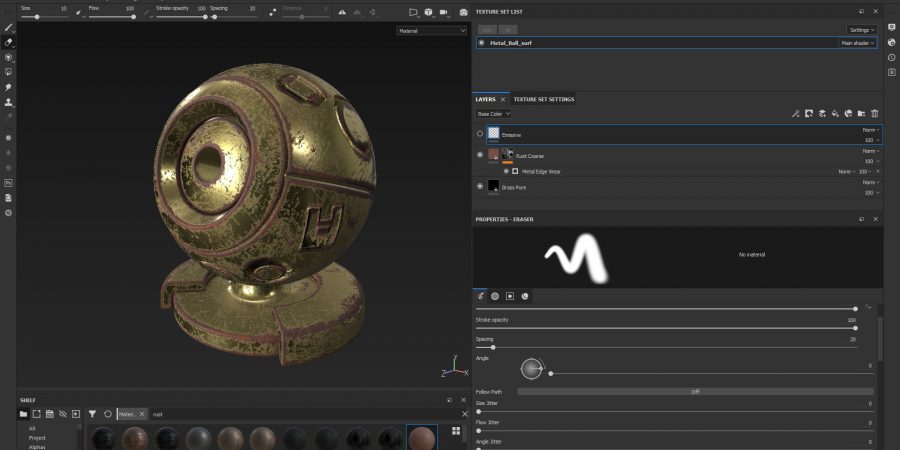The image size is (900, 450).
Task: Click the trash icon to delete layer
Action: (x=874, y=114)
